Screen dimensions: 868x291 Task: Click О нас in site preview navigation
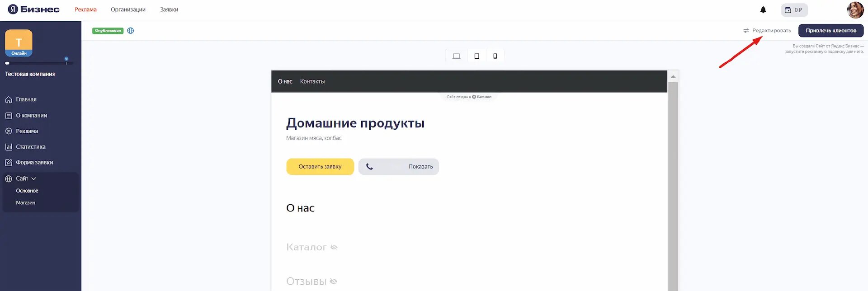pos(285,81)
